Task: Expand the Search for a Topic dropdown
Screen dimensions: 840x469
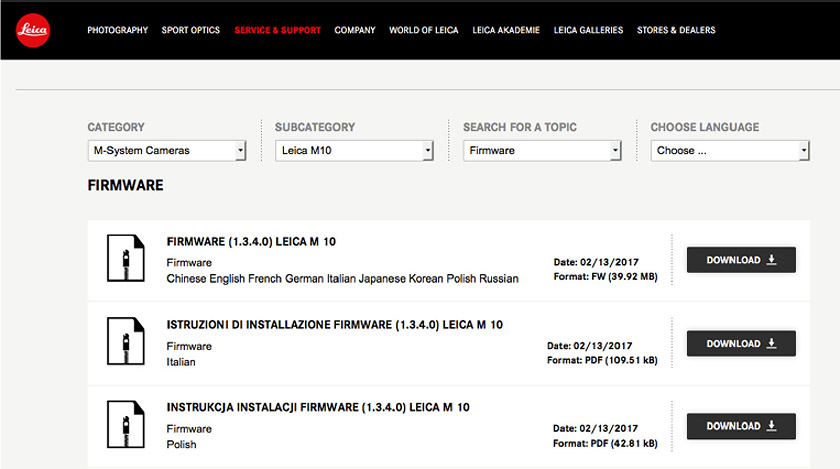Action: point(542,151)
